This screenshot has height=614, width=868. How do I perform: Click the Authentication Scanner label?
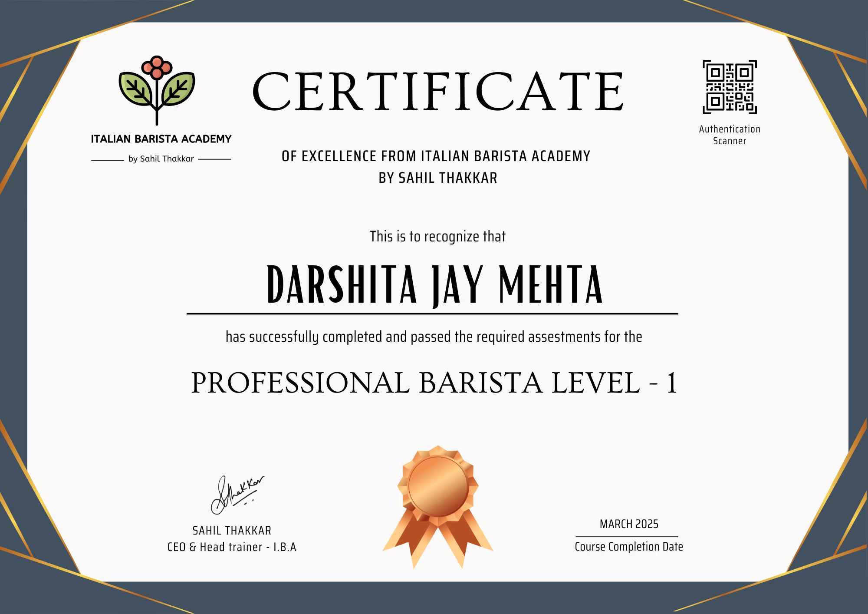click(x=730, y=135)
